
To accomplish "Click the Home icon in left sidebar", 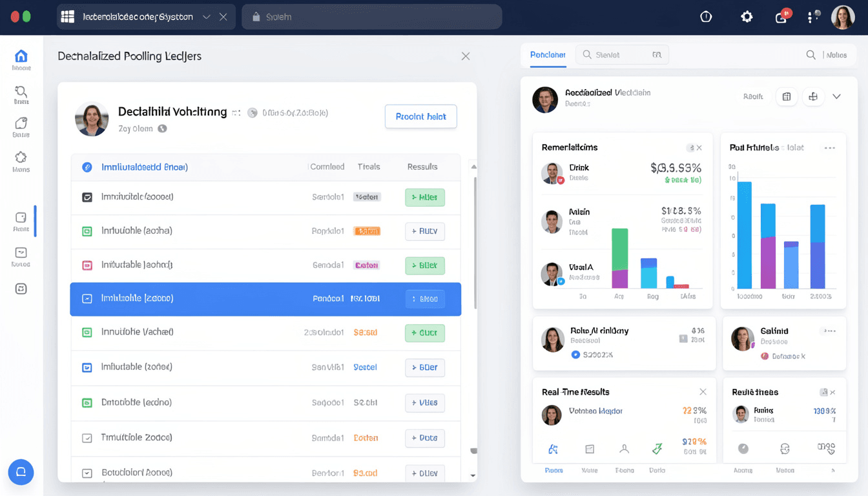I will tap(21, 56).
